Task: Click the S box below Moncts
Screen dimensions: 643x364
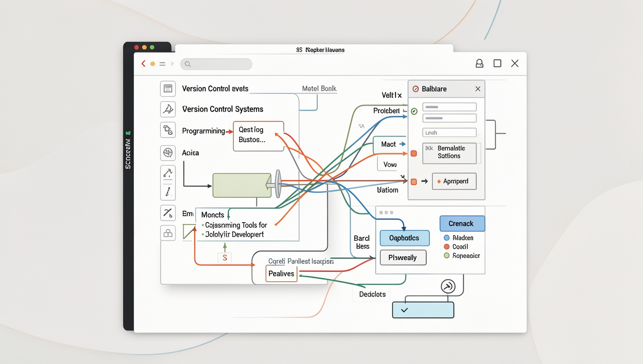Action: (225, 258)
